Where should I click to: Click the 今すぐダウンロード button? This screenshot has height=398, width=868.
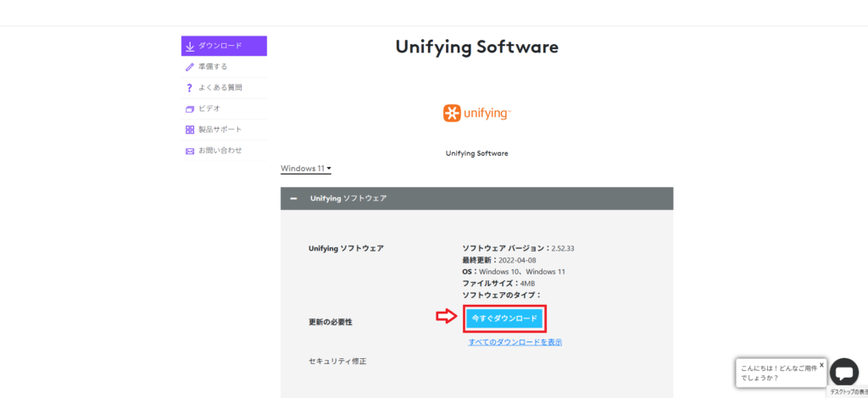(x=504, y=318)
